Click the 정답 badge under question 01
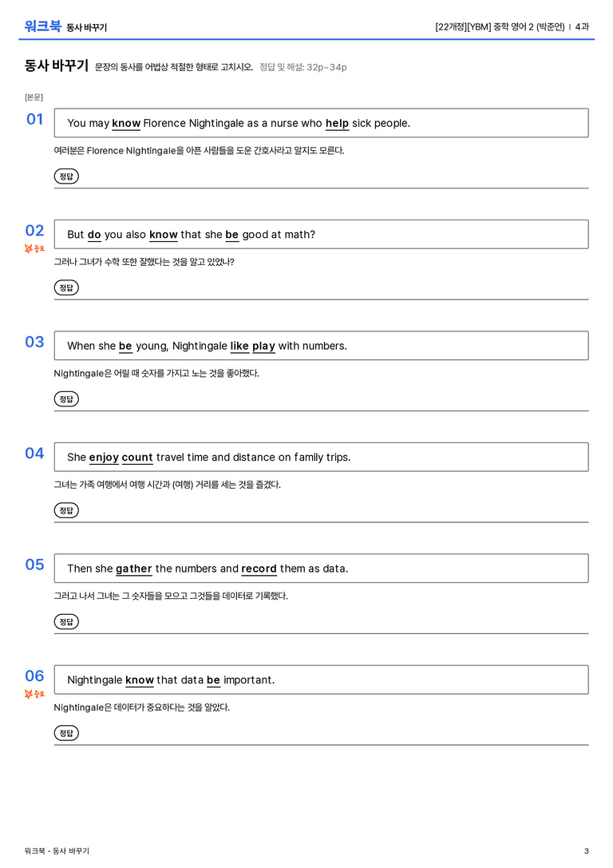Viewport: 613px width, 868px height. [66, 176]
